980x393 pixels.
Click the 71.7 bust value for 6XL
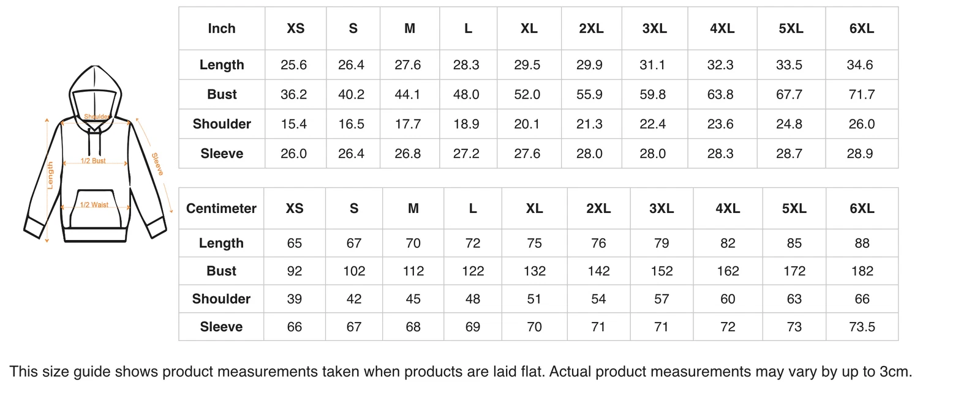coord(861,95)
